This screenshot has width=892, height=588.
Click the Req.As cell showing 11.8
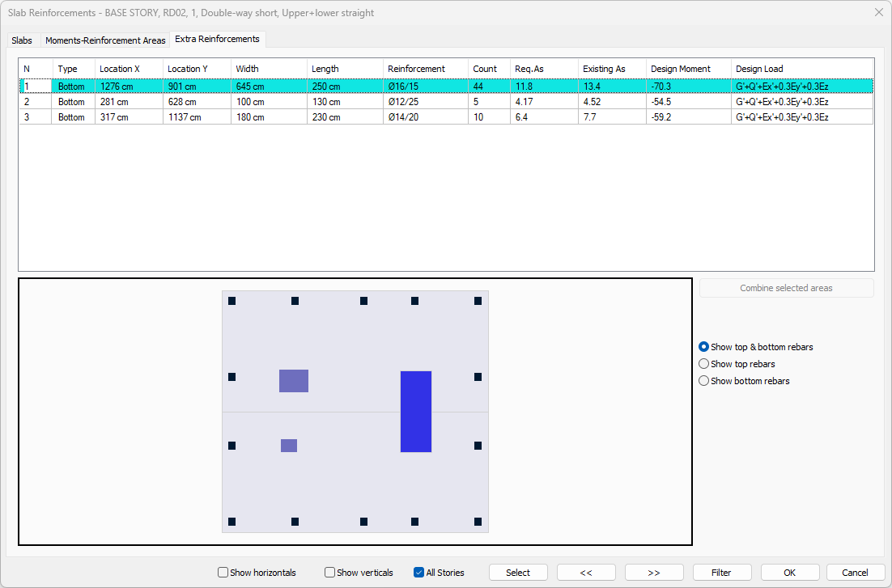[x=544, y=87]
